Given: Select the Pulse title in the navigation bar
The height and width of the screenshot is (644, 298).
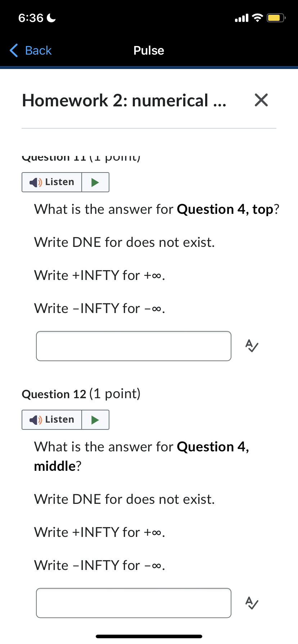Looking at the screenshot, I should coord(149,50).
